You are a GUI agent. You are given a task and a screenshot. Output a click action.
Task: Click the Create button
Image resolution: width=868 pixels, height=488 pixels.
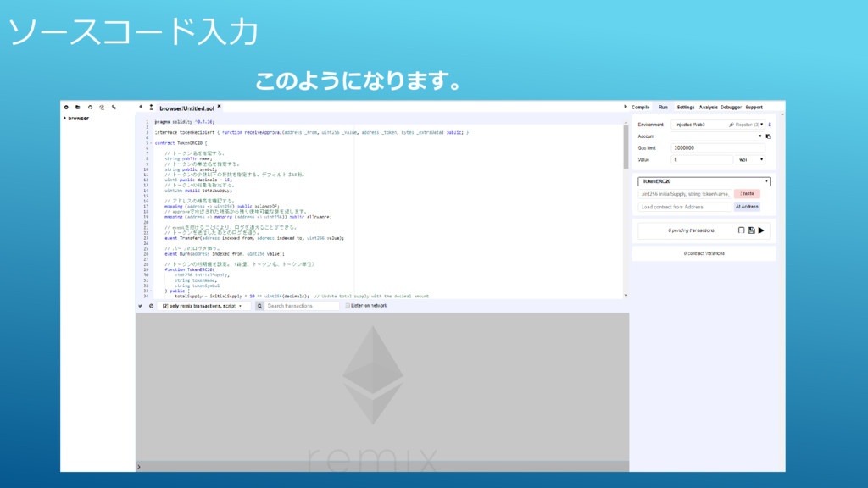tap(747, 194)
